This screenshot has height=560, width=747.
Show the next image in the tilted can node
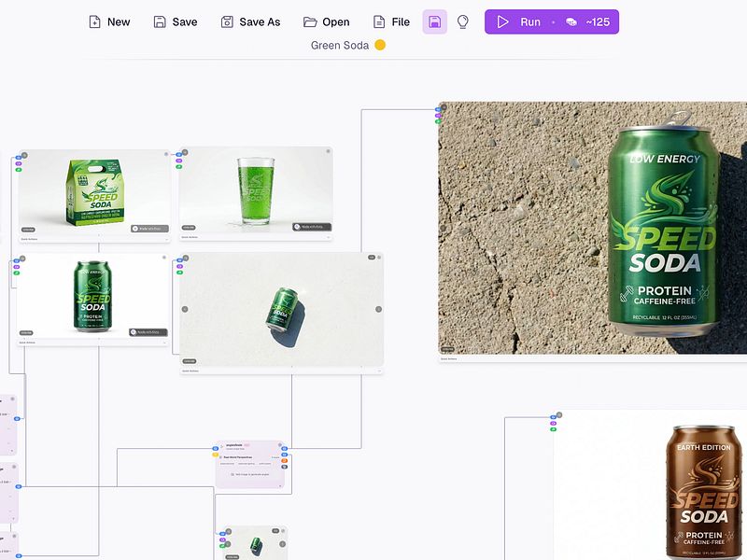pyautogui.click(x=379, y=309)
